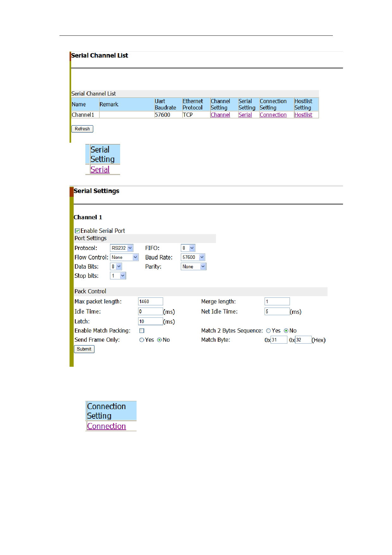The width and height of the screenshot is (392, 555).
Task: Open the Serial link in the channel table
Action: click(245, 115)
